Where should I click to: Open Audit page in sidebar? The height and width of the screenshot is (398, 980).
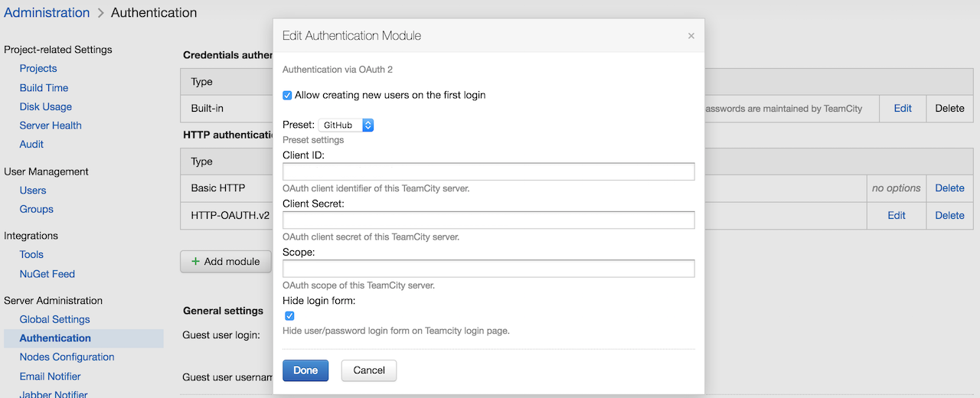tap(31, 145)
